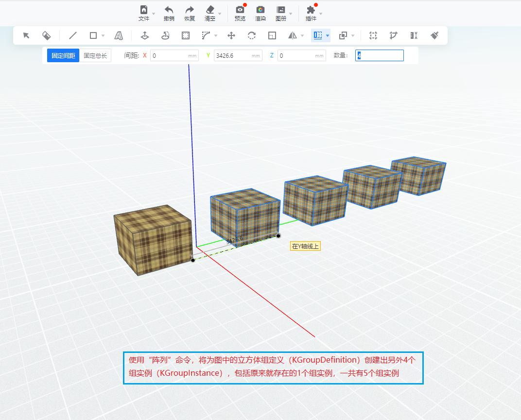This screenshot has height=420, width=521.
Task: Expand the 图册 dropdown arrow
Action: tap(291, 14)
